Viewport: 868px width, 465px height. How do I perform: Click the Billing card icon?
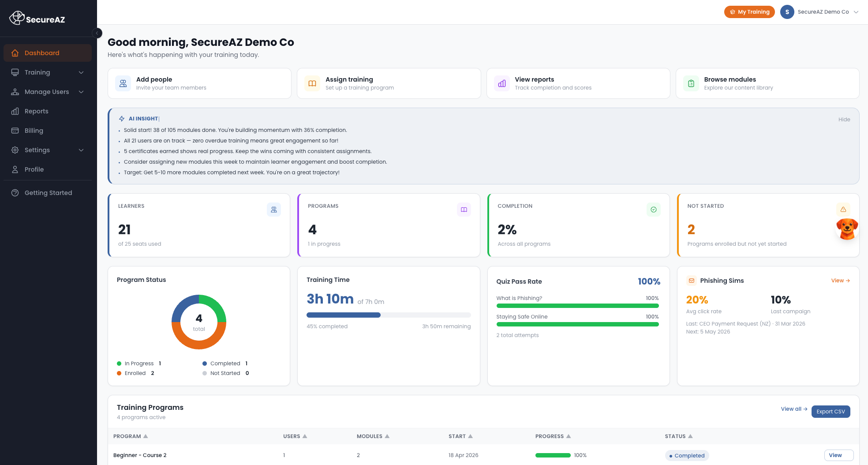[15, 131]
